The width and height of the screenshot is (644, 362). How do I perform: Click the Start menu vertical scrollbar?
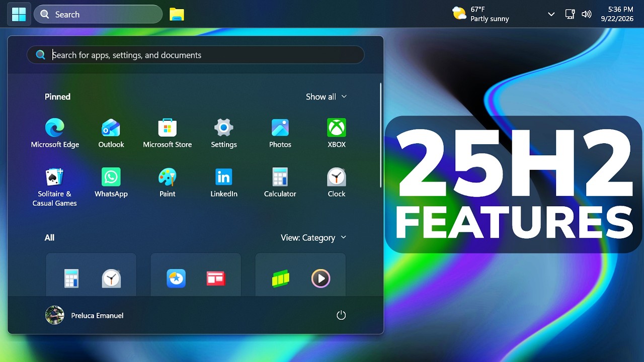click(x=380, y=136)
